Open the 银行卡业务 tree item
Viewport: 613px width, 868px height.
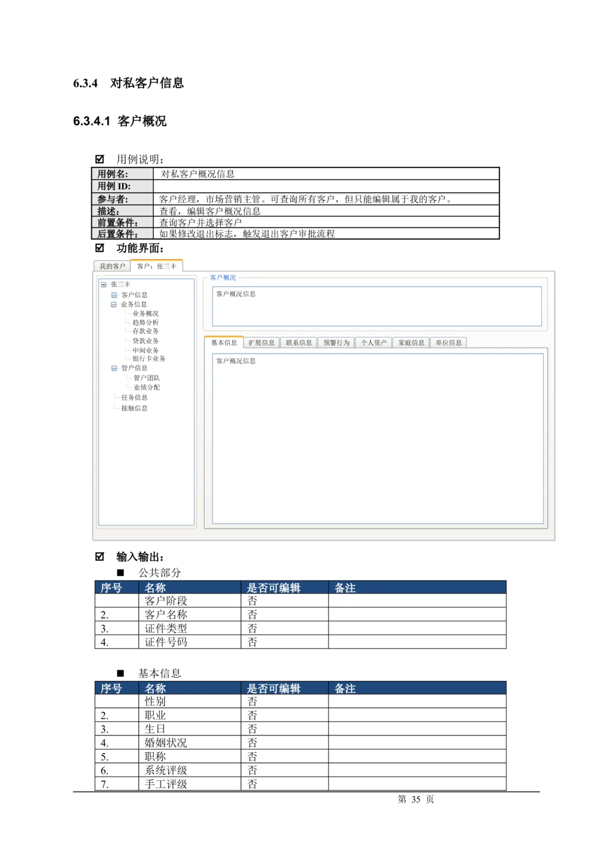pos(149,359)
